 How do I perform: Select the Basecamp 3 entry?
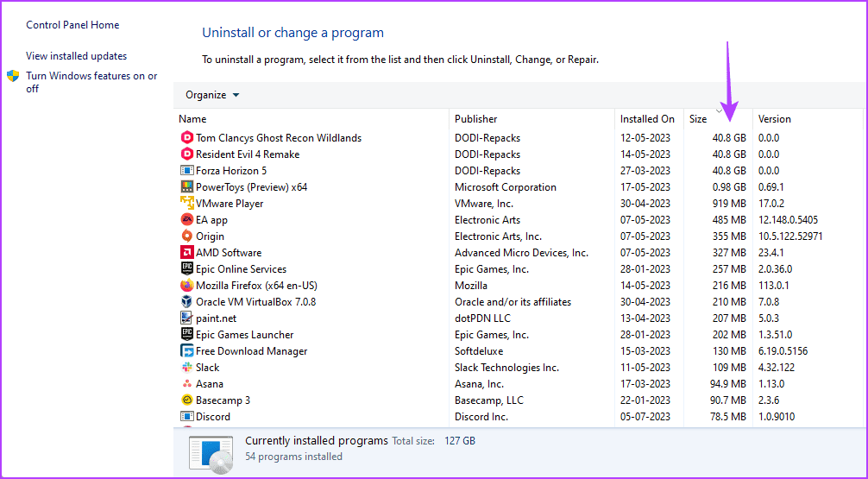(x=223, y=400)
